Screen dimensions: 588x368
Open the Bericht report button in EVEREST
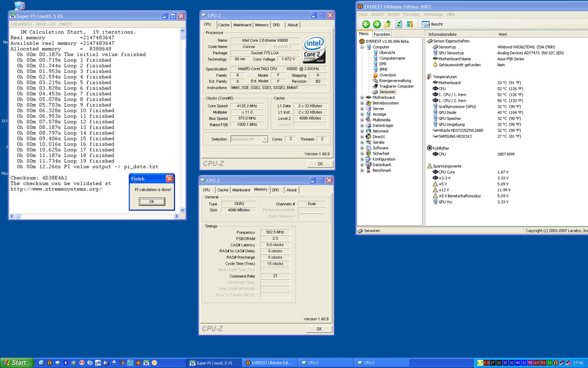[433, 24]
